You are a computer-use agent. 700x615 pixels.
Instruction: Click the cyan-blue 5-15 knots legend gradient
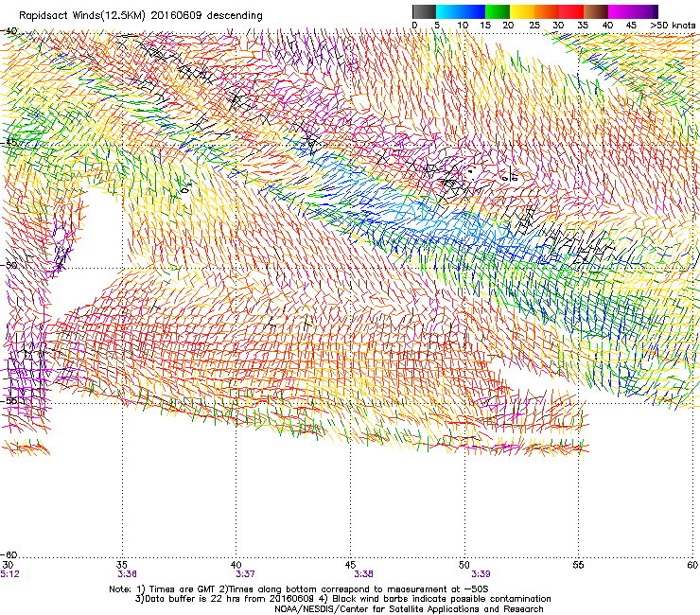pyautogui.click(x=461, y=11)
